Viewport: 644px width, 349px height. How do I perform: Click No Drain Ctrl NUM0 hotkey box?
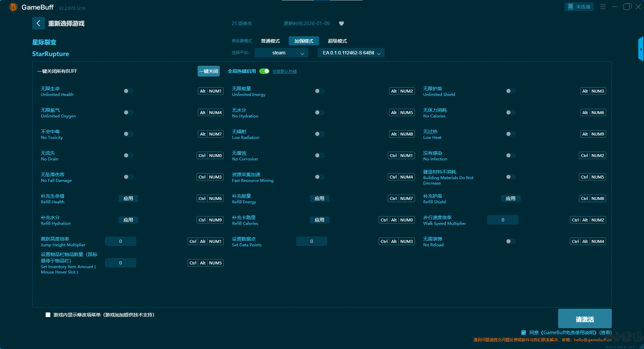pyautogui.click(x=210, y=155)
